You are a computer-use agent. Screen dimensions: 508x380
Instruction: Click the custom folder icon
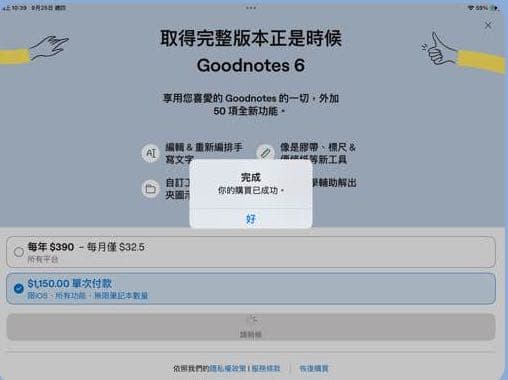coord(151,189)
